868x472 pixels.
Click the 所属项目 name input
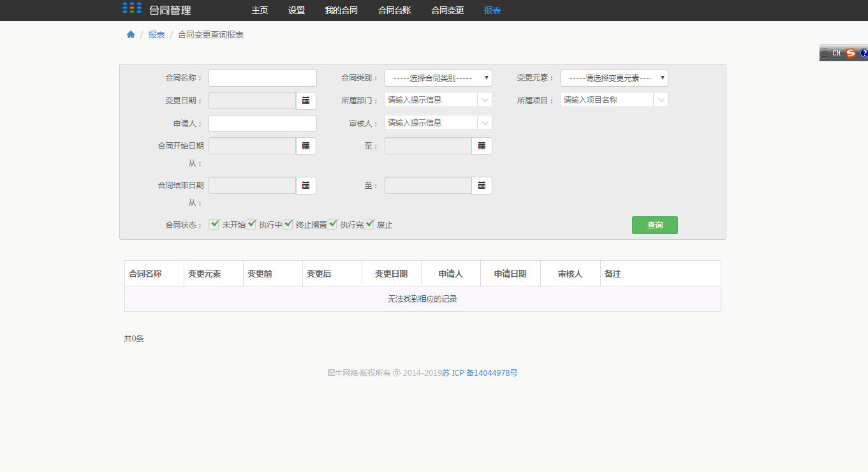[607, 100]
